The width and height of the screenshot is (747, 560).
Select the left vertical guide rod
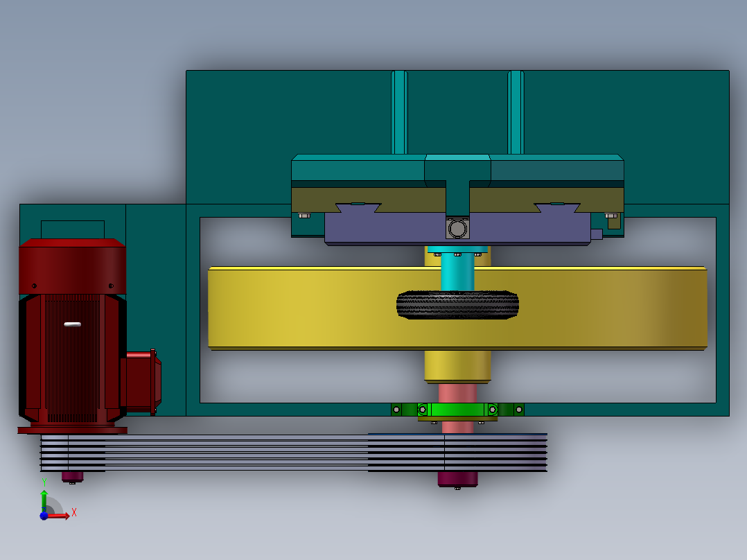[399, 112]
